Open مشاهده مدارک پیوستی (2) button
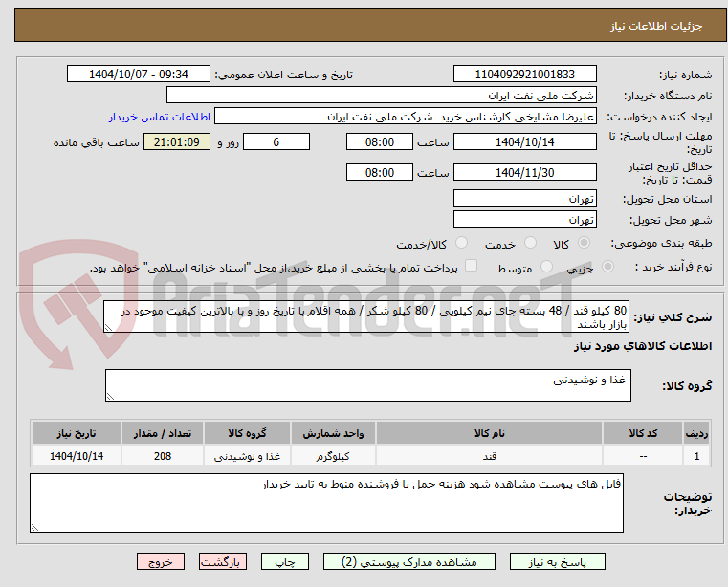Screen dimensions: 728x587 pos(409,561)
